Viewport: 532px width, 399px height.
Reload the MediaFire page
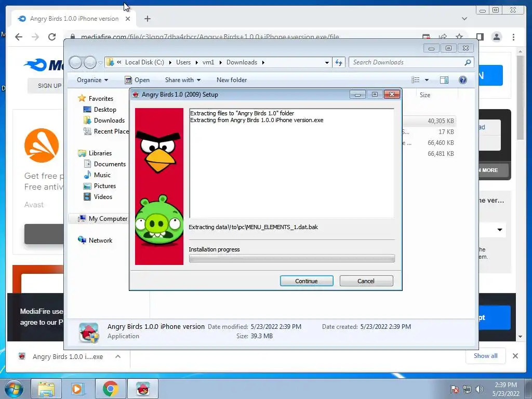point(52,37)
